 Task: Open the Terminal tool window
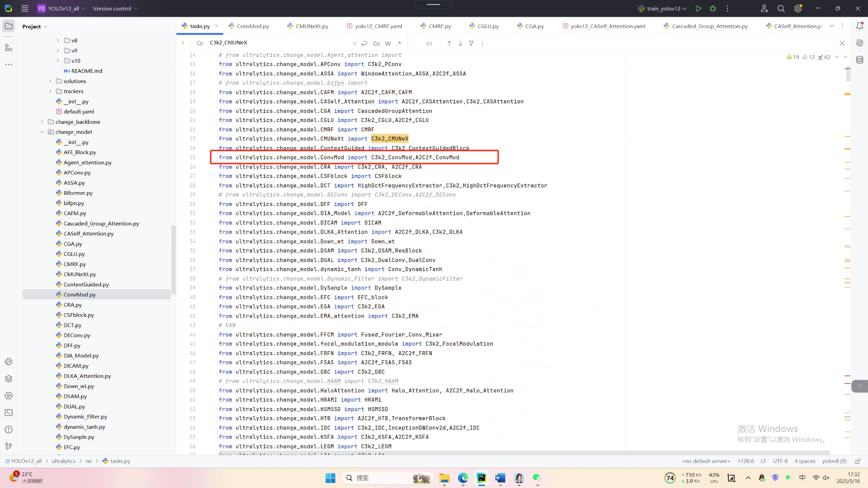[x=9, y=413]
